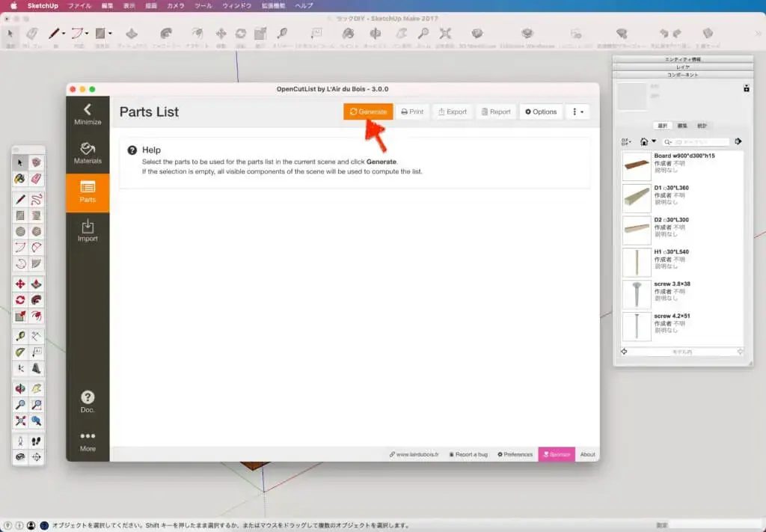Select the Parts tab in OpenCutList sidebar

[x=88, y=192]
